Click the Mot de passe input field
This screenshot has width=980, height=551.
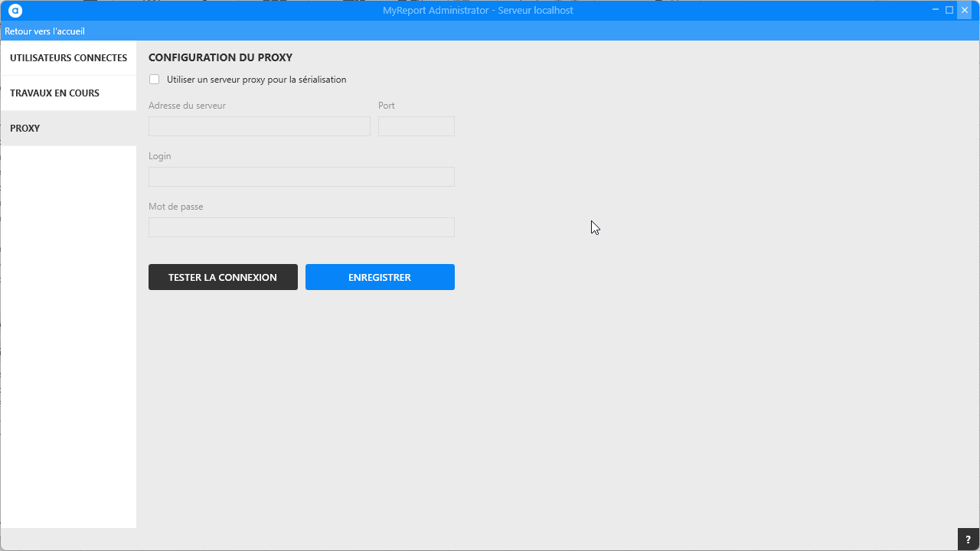(x=301, y=227)
